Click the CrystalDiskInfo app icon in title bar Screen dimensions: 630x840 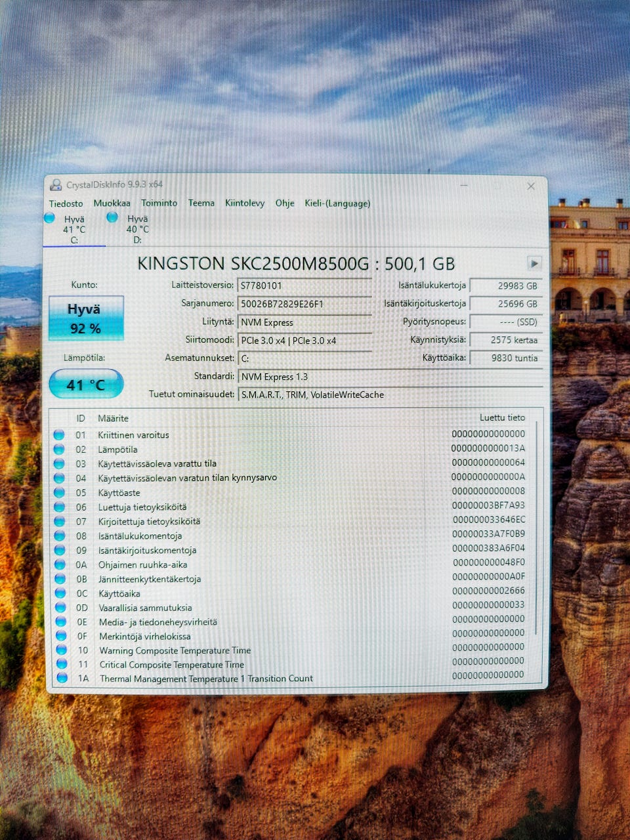tap(56, 185)
